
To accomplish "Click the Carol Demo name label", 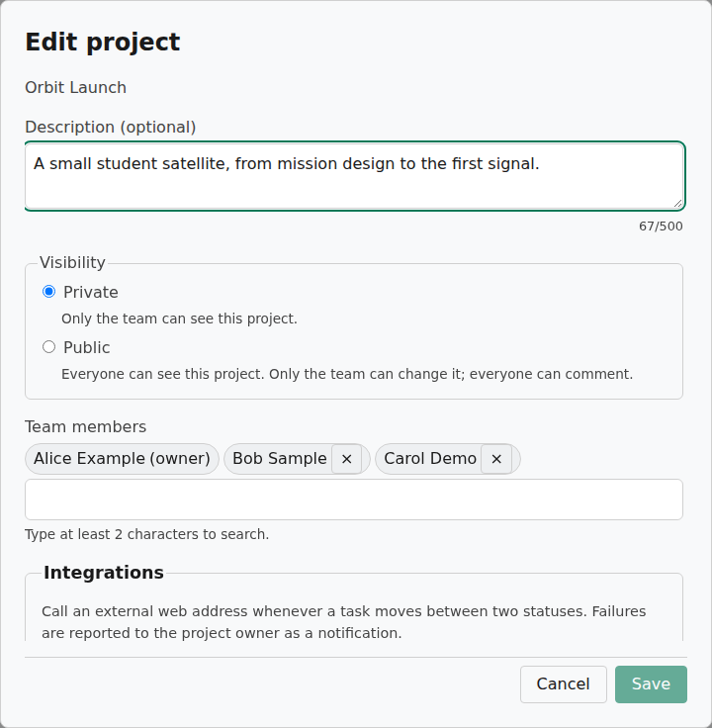I will tap(430, 459).
